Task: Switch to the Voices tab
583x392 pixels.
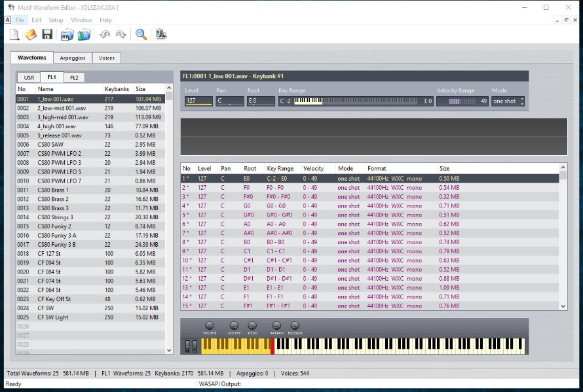Action: [107, 58]
